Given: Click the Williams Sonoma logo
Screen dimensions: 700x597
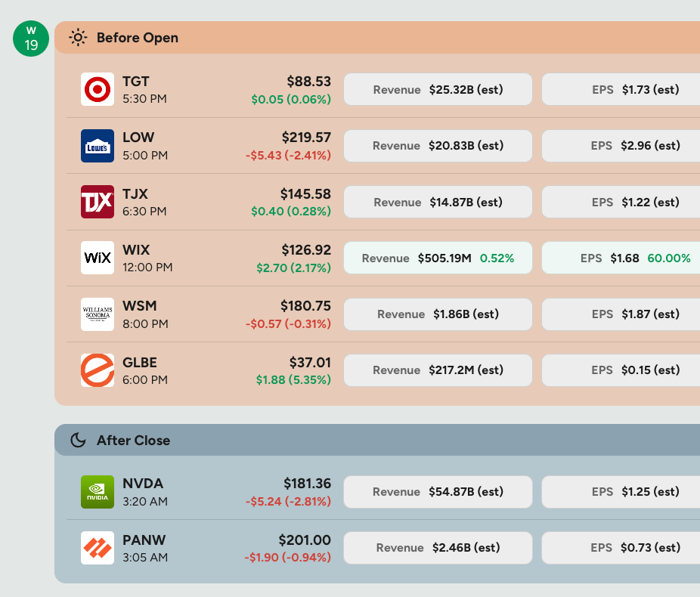Looking at the screenshot, I should pyautogui.click(x=98, y=314).
